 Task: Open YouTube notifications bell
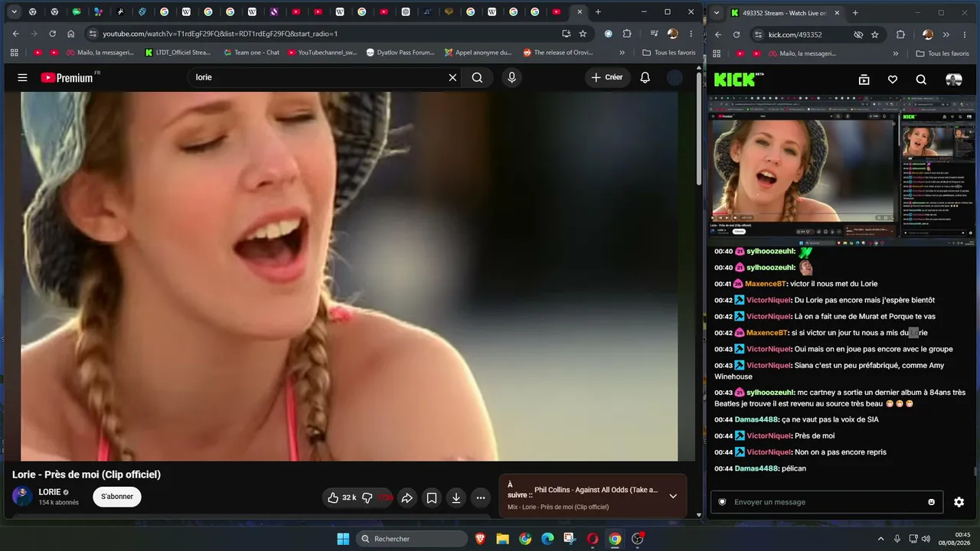pyautogui.click(x=645, y=77)
